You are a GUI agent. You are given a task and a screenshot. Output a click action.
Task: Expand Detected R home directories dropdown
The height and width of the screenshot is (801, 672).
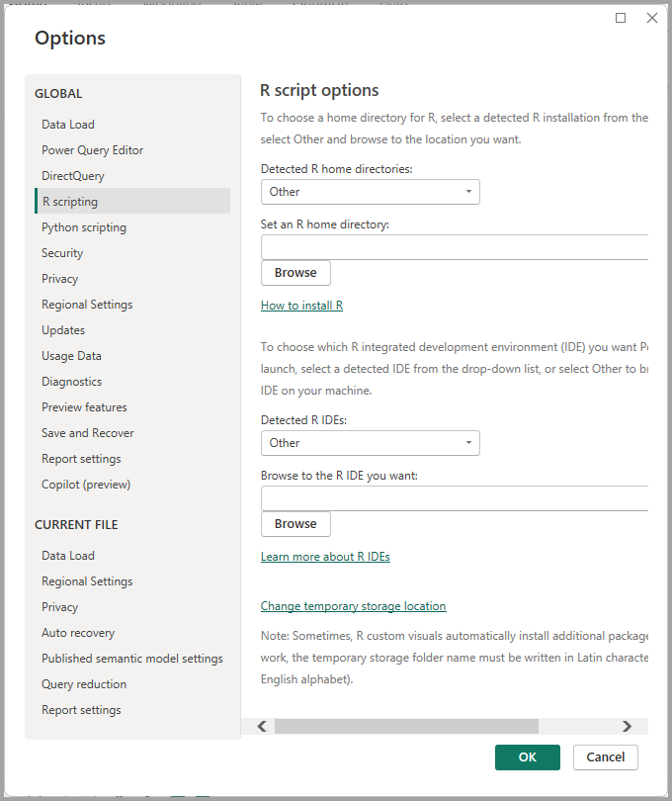pos(371,192)
